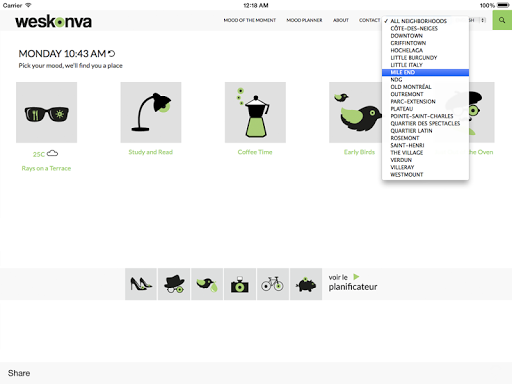This screenshot has width=512, height=384.
Task: Select the bicycle mood icon
Action: (x=273, y=284)
